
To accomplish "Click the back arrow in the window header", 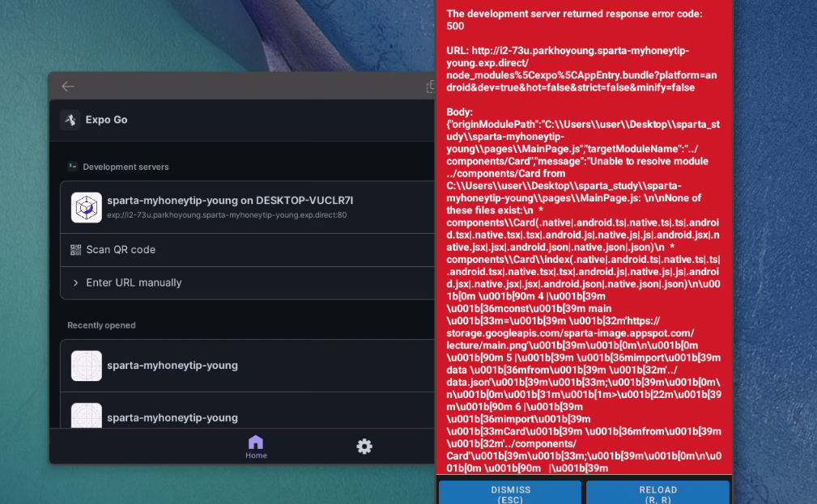I will pos(68,87).
